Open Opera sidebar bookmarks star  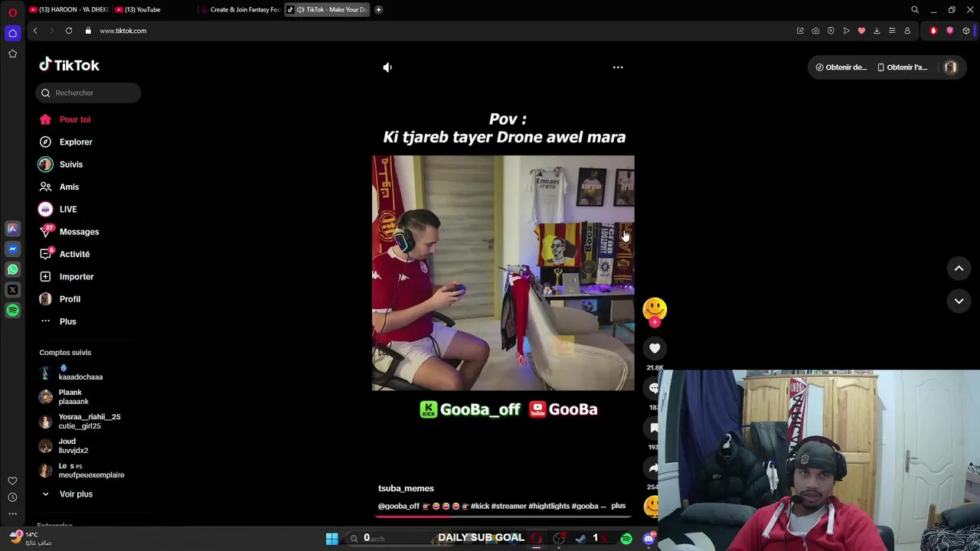tap(12, 54)
